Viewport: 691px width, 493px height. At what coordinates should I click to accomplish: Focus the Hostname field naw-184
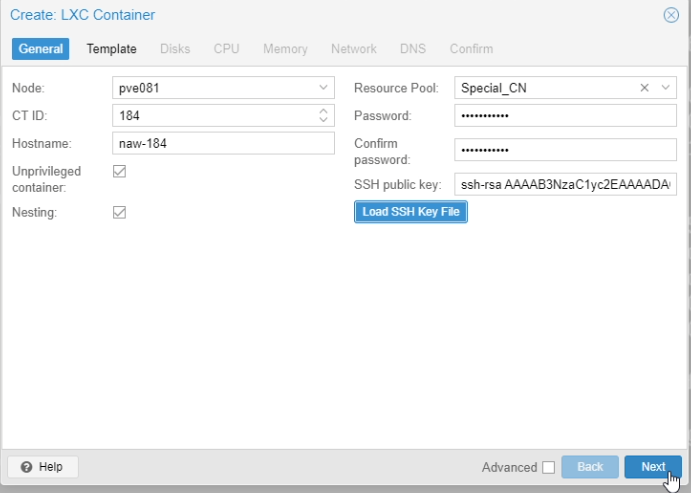223,143
